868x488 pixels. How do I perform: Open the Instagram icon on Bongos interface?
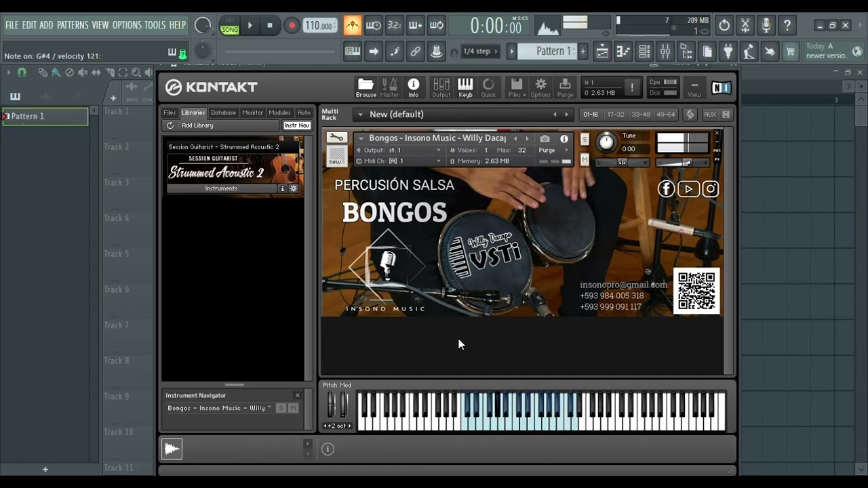coord(710,189)
